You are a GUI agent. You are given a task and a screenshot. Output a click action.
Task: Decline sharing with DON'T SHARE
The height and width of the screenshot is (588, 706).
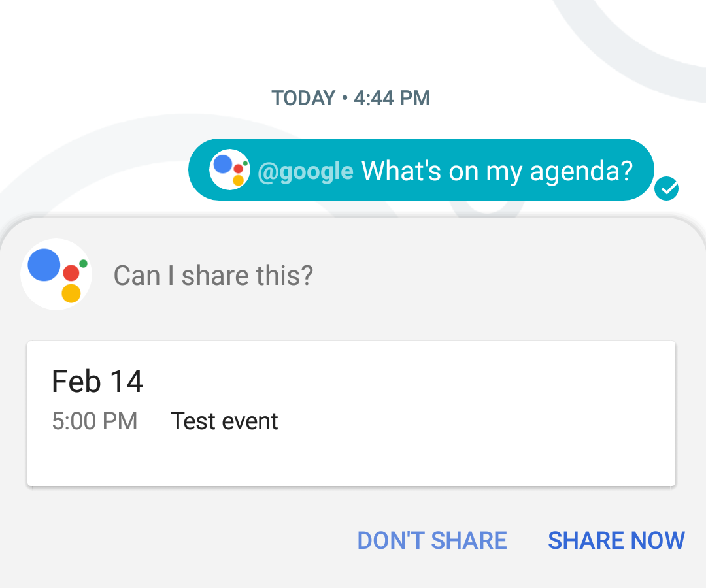[x=432, y=540]
